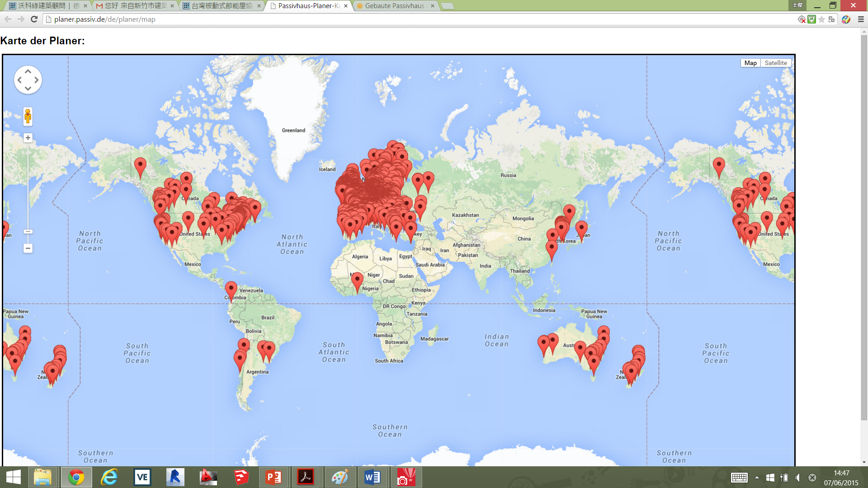Switch to the Gmail tab
The image size is (868, 488).
[x=135, y=6]
